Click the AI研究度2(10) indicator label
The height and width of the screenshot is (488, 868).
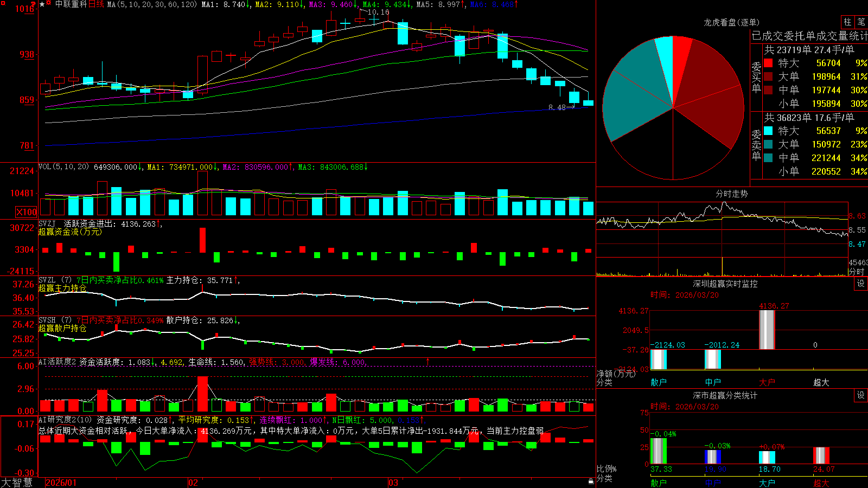coord(65,420)
